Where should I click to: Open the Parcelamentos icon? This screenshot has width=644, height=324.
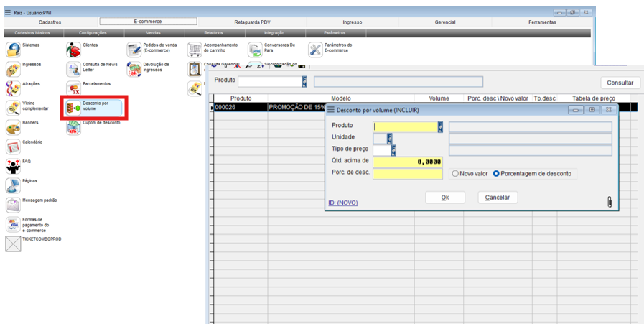point(73,88)
